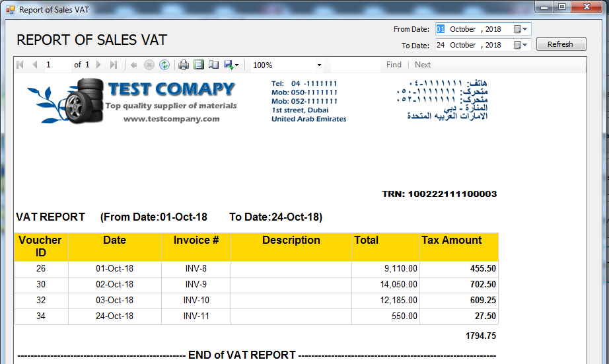The image size is (609, 364).
Task: Click the total 14,050.00 cell
Action: tap(386, 284)
